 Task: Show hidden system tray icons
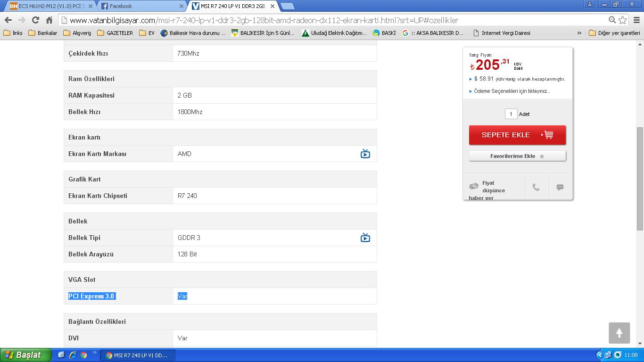coord(600,355)
